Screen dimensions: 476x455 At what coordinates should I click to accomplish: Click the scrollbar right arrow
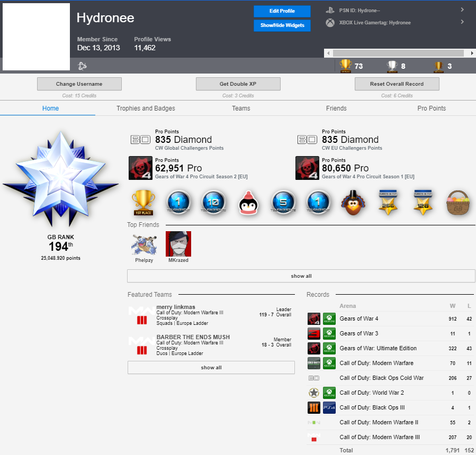pos(472,53)
